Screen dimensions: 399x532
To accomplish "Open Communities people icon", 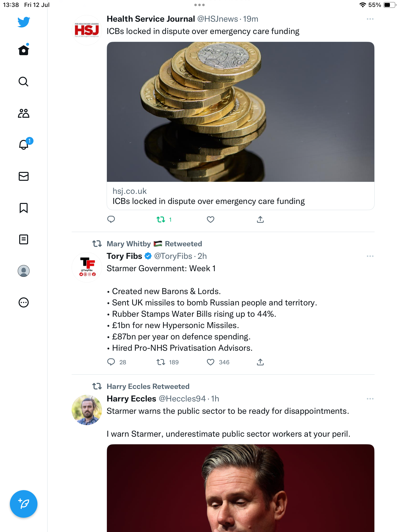I will click(x=23, y=113).
